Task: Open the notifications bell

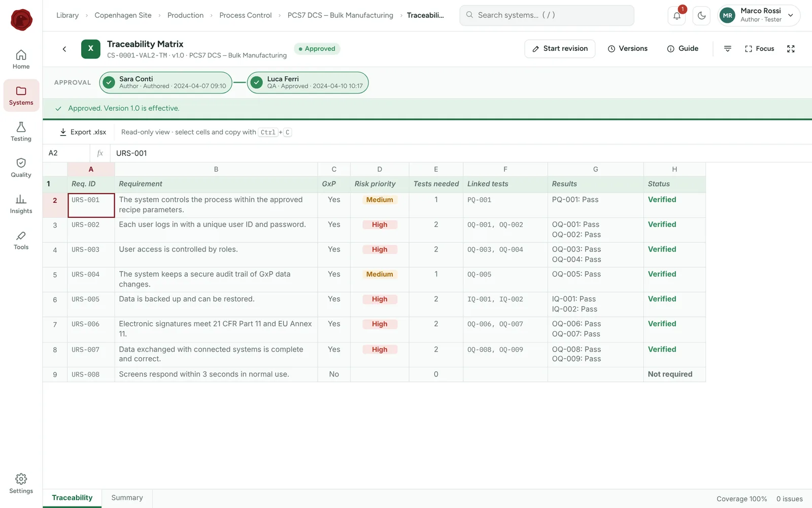Action: pyautogui.click(x=677, y=16)
